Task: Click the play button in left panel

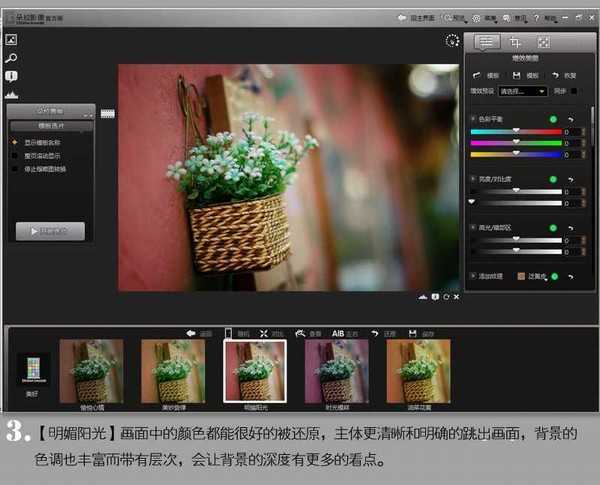Action: [x=50, y=230]
